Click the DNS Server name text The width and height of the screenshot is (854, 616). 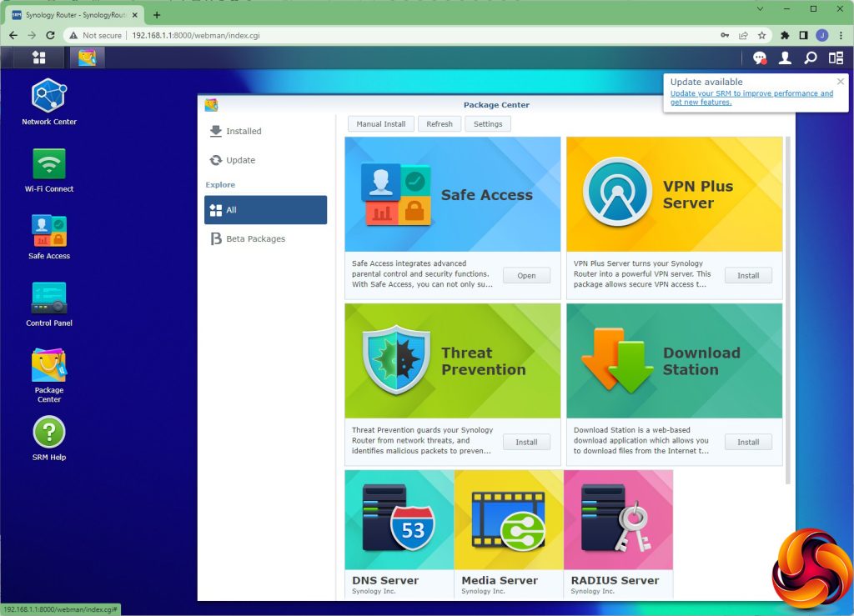tap(385, 580)
